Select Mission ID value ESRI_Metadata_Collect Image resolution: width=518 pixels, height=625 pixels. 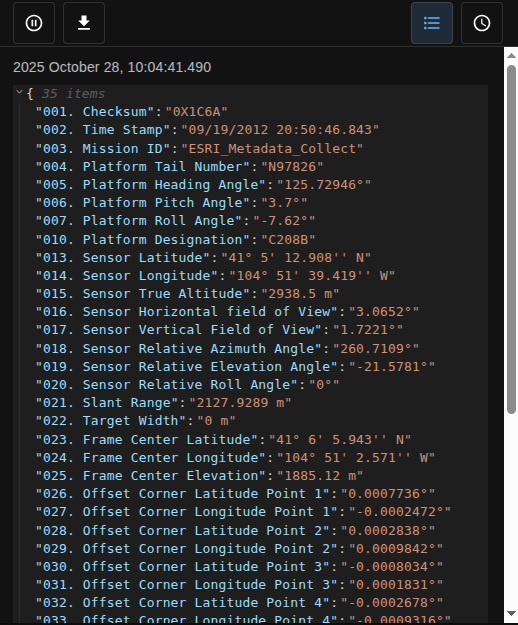272,149
